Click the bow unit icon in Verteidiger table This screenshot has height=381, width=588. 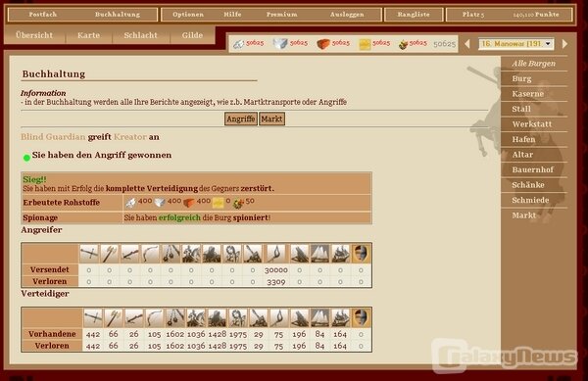point(155,318)
